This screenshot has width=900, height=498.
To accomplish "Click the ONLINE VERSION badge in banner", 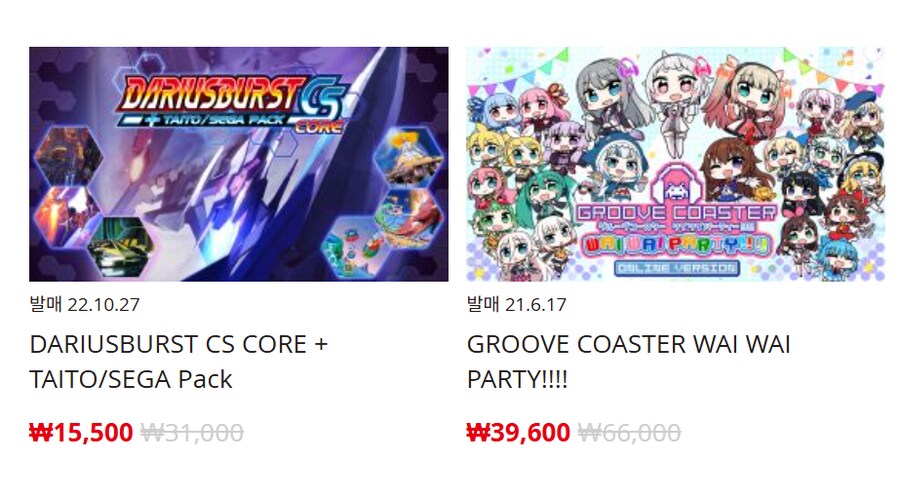I will click(x=676, y=268).
